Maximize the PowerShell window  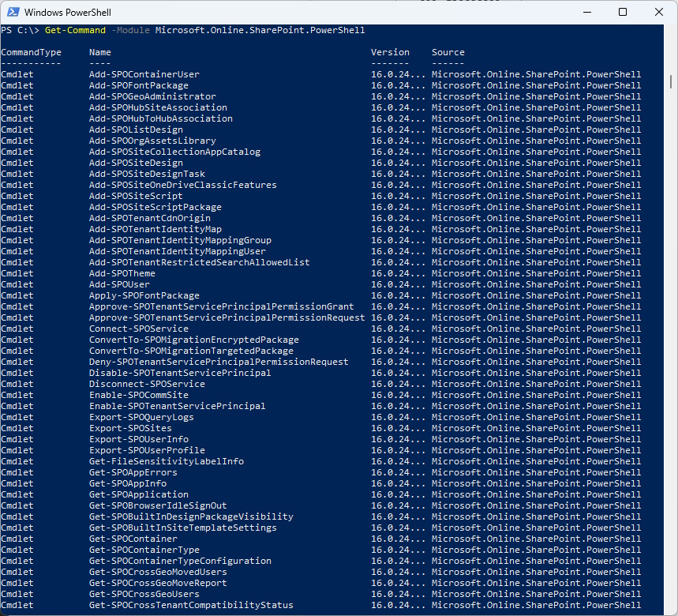(622, 12)
